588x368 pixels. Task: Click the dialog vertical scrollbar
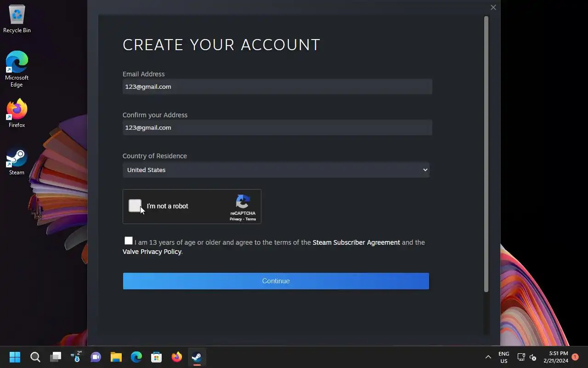(486, 154)
